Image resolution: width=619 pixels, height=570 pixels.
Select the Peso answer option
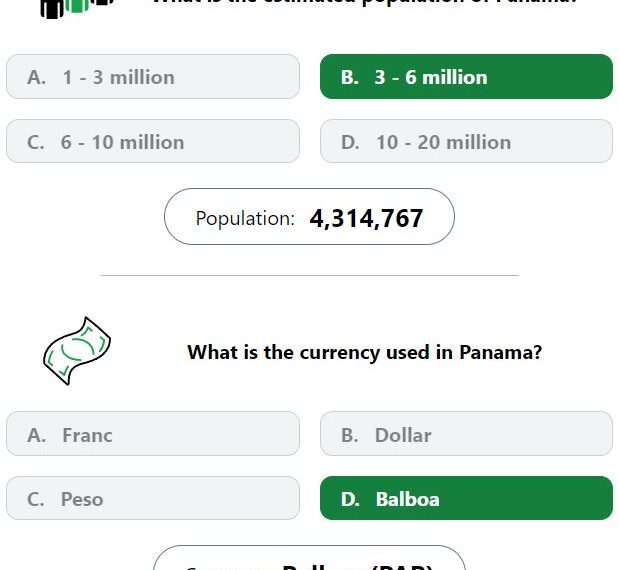153,498
